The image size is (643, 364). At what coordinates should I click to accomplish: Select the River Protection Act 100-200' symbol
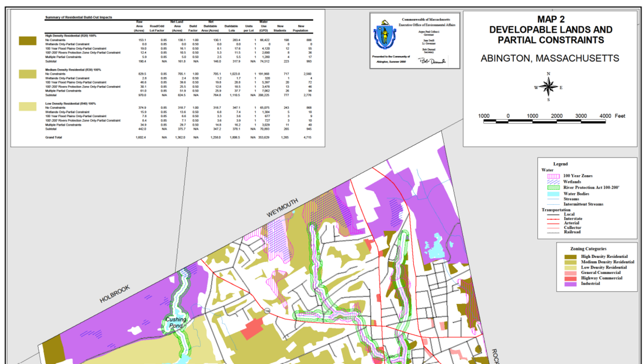click(x=553, y=187)
